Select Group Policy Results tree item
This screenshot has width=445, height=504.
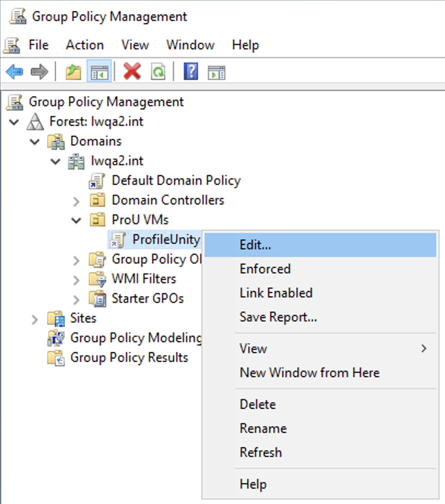pyautogui.click(x=129, y=358)
